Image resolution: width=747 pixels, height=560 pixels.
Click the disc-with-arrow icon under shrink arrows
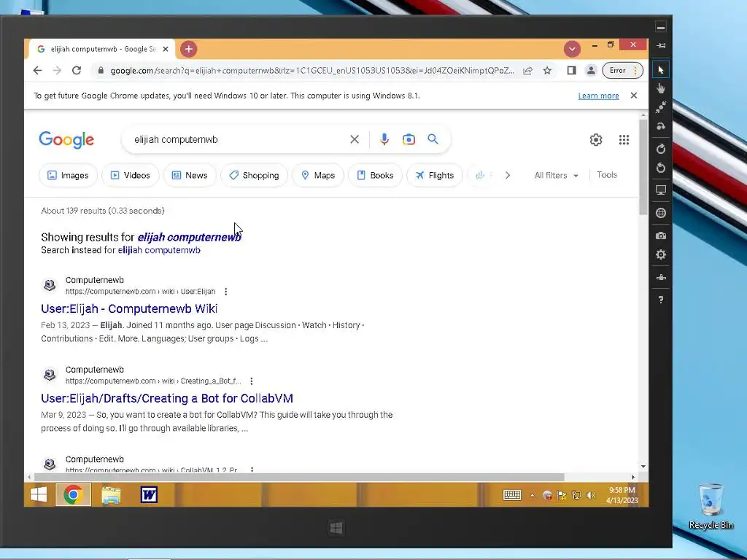point(661,126)
